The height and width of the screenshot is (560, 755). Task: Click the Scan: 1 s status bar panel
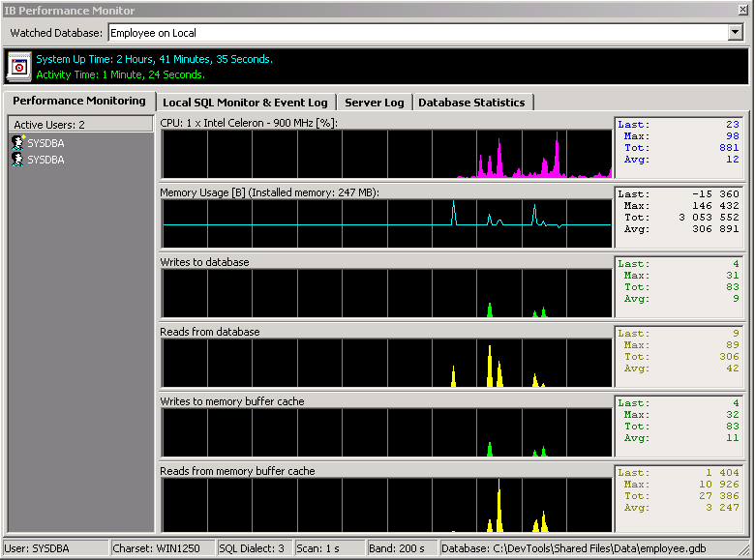tap(329, 548)
